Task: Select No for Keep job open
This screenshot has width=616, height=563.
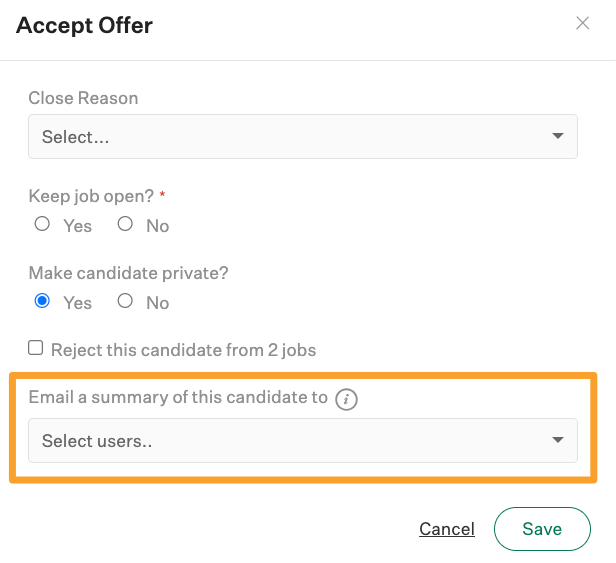Action: click(x=125, y=224)
